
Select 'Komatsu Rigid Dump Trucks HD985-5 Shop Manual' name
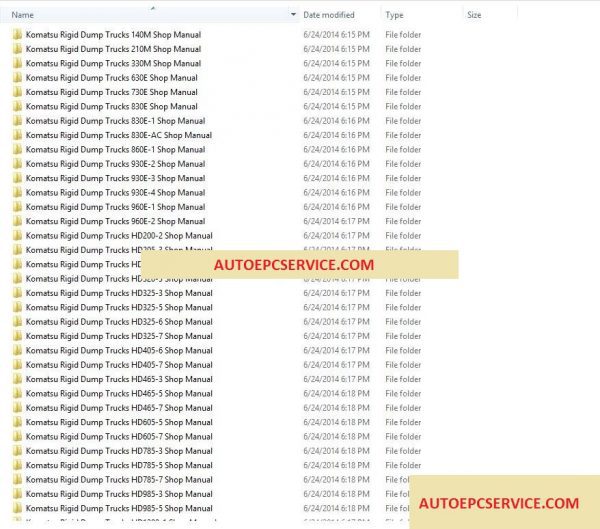pos(119,508)
